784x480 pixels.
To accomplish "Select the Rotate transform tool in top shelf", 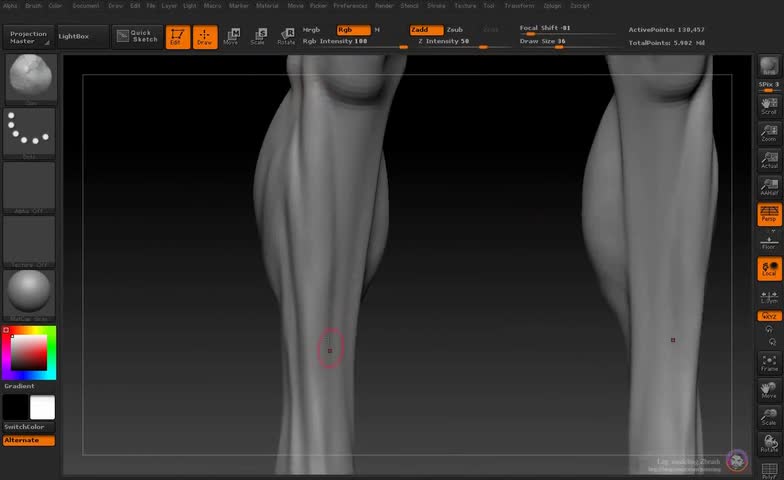I will (286, 36).
